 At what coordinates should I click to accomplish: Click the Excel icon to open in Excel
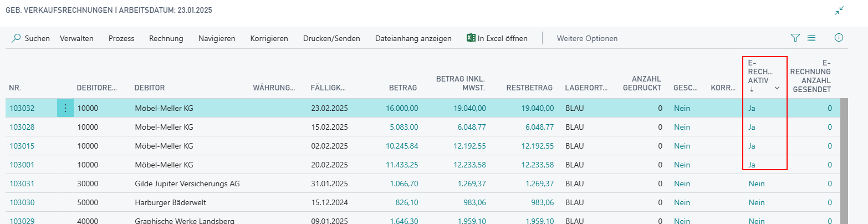(x=471, y=38)
